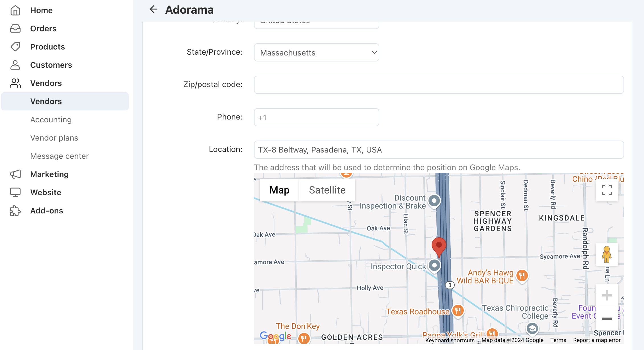The height and width of the screenshot is (350, 644).
Task: Click the Holly Ave street label
Action: tap(370, 288)
